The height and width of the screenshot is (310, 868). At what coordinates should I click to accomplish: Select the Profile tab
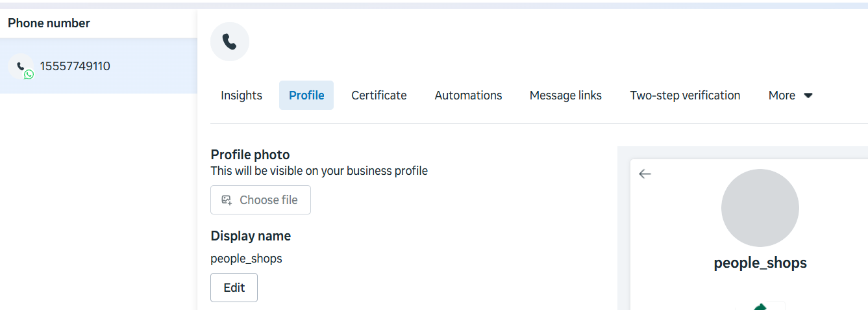pos(306,96)
